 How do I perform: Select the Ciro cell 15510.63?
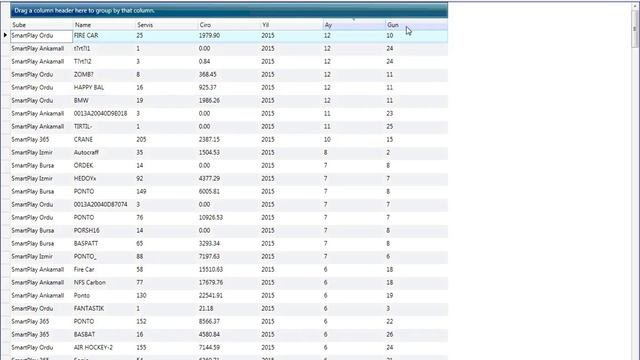[229, 270]
